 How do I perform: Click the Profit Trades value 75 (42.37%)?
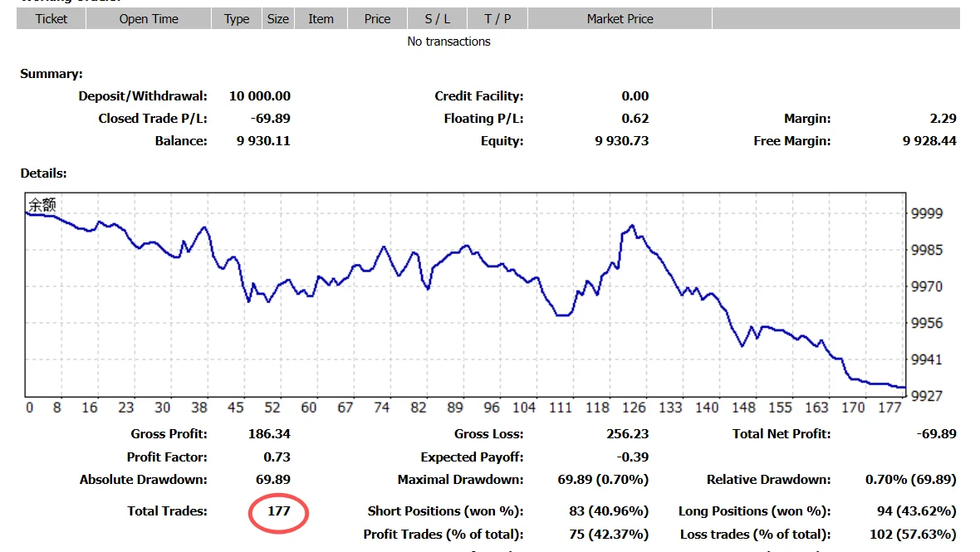pyautogui.click(x=609, y=535)
